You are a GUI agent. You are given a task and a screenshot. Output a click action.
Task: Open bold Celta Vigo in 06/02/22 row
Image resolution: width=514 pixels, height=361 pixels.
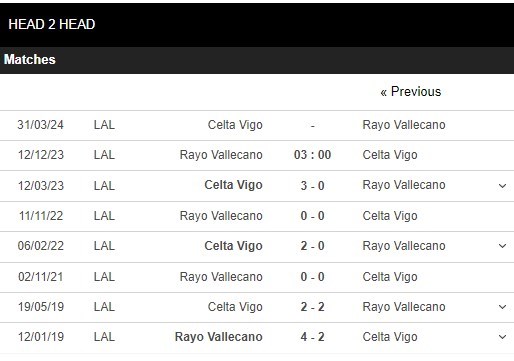click(x=233, y=246)
